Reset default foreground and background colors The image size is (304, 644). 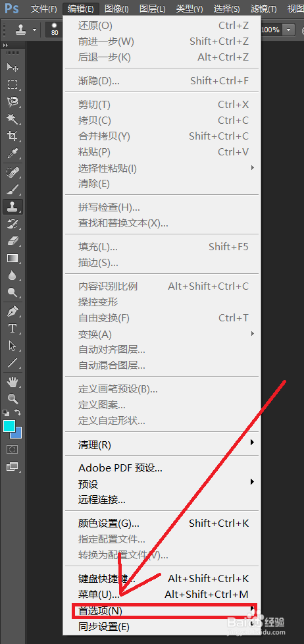pos(6,412)
